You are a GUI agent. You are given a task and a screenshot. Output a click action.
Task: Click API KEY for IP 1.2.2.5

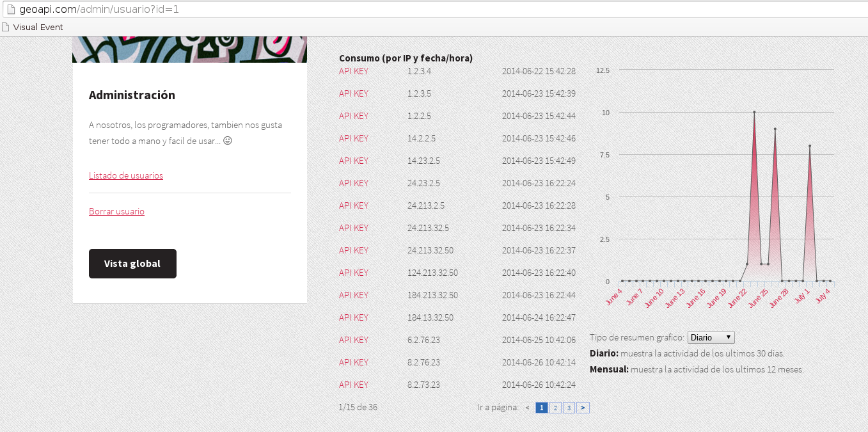(x=354, y=116)
